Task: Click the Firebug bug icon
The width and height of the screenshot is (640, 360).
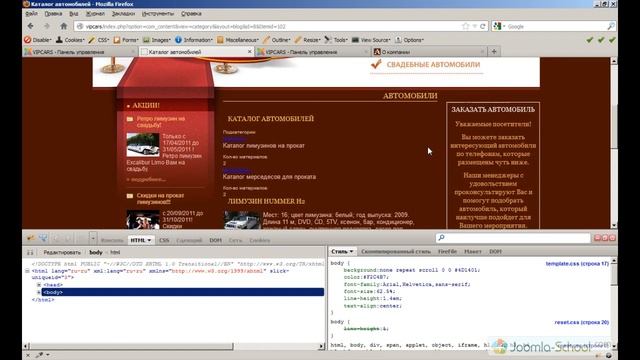Action: (31, 238)
